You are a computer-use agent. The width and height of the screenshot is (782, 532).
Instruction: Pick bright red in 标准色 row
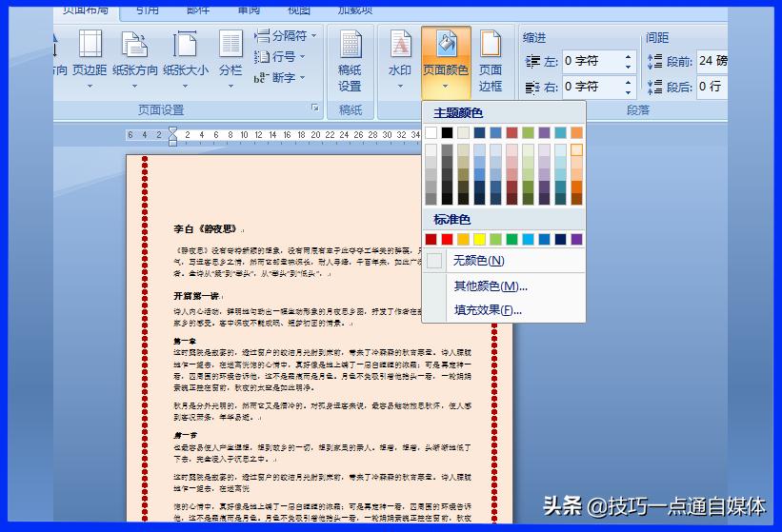[448, 240]
